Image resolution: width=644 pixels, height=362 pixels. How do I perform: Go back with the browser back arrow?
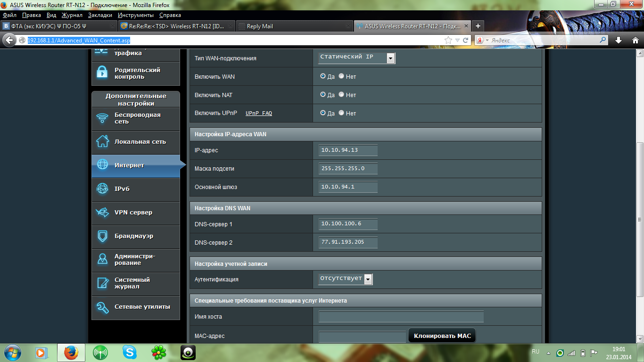coord(9,40)
